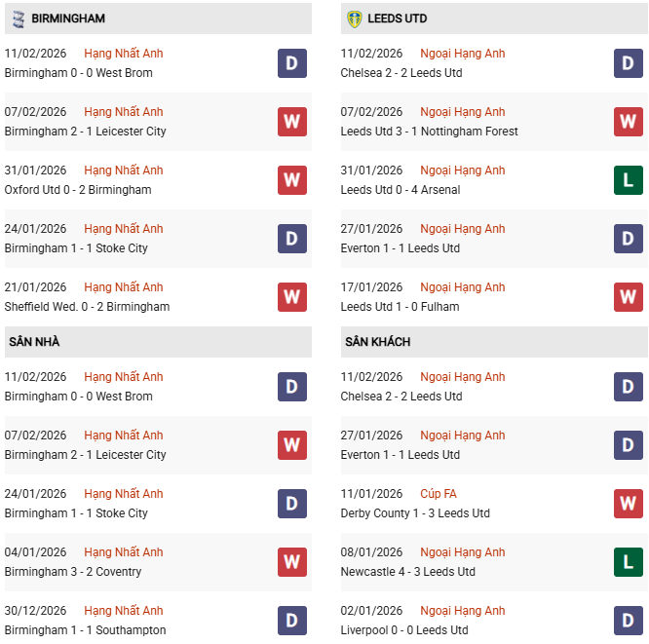Viewport: 649px width, 644px height.
Task: Open Birmingham 1 - 1 Southampton match
Action: 86,630
